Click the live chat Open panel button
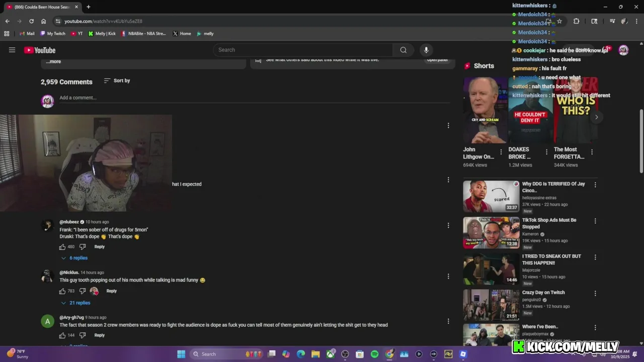 click(437, 60)
